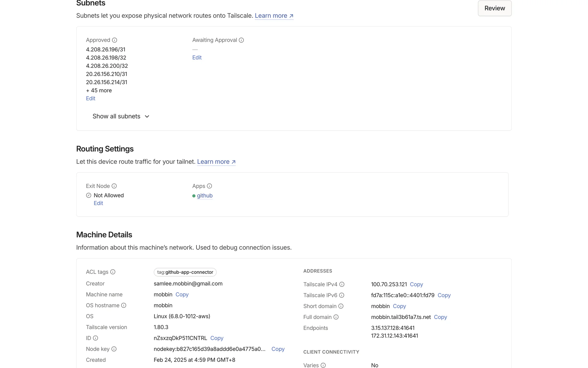The width and height of the screenshot is (588, 368).
Task: Click Full domain info icon
Action: [x=336, y=317]
